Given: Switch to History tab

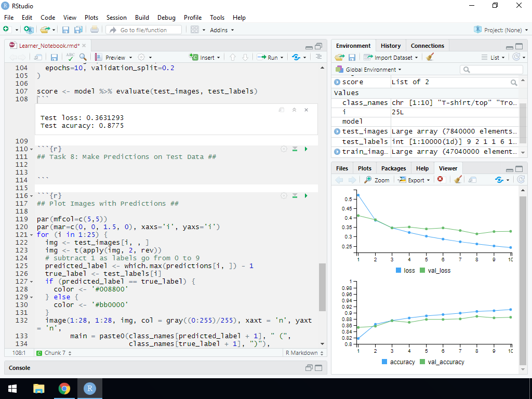Looking at the screenshot, I should 391,46.
